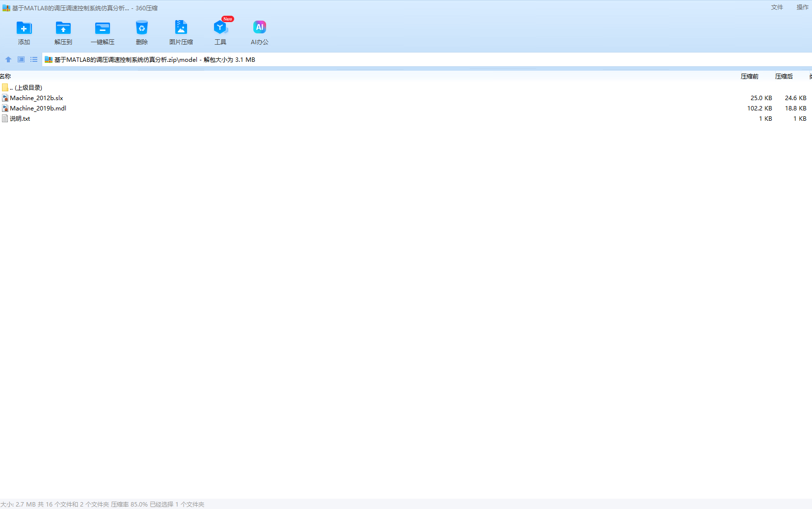Select the Machine_2019b.mdl file
Viewport: 812px width, 509px height.
(38, 108)
